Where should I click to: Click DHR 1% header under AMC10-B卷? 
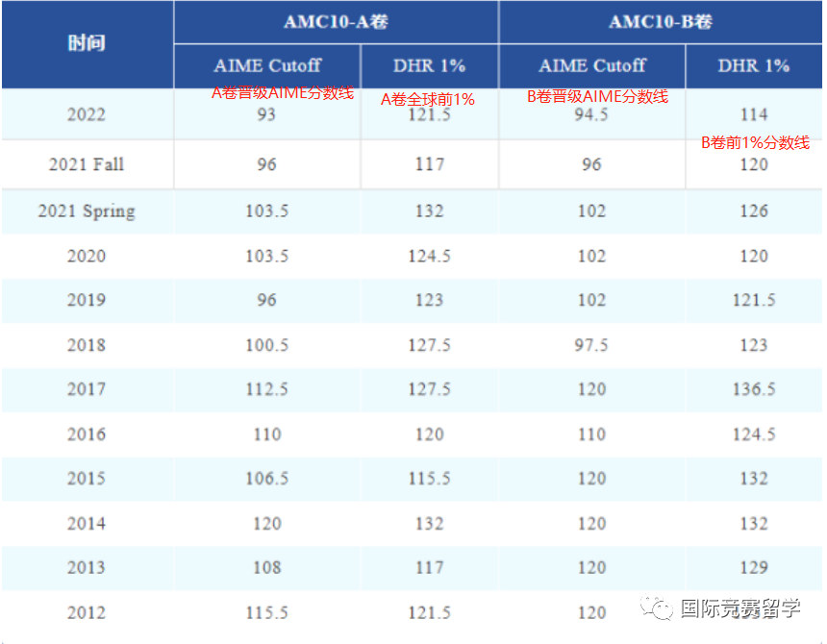(x=754, y=66)
